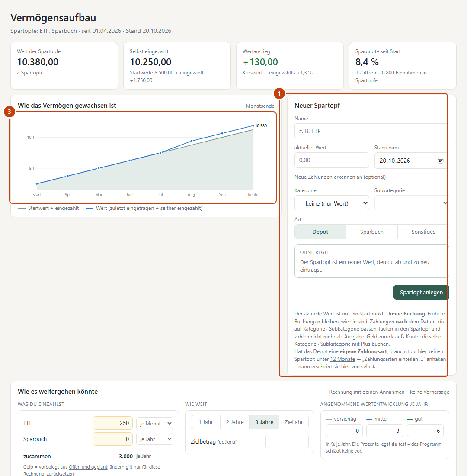Click the blue Wert legend line
Image resolution: width=467 pixels, height=476 pixels.
coord(89,209)
